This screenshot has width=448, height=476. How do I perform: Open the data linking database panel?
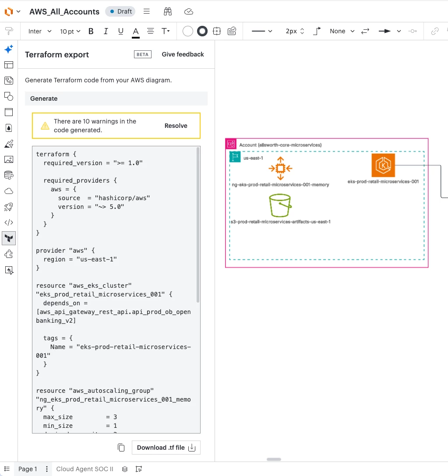pos(9,175)
